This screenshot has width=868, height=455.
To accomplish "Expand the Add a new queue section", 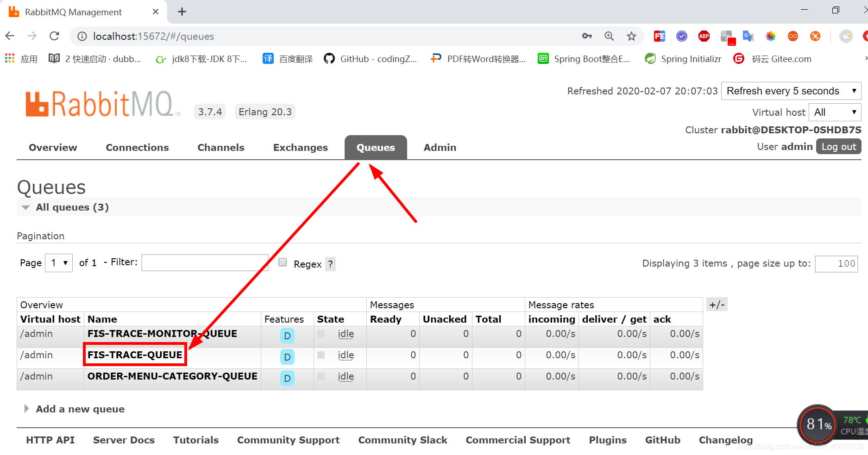I will (75, 409).
